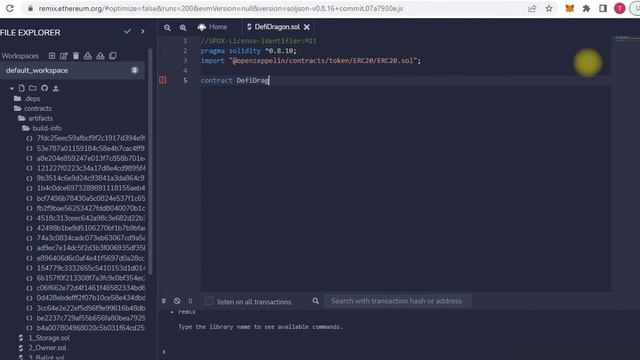The image size is (640, 360).
Task: Click the clear console icon
Action: tap(177, 301)
